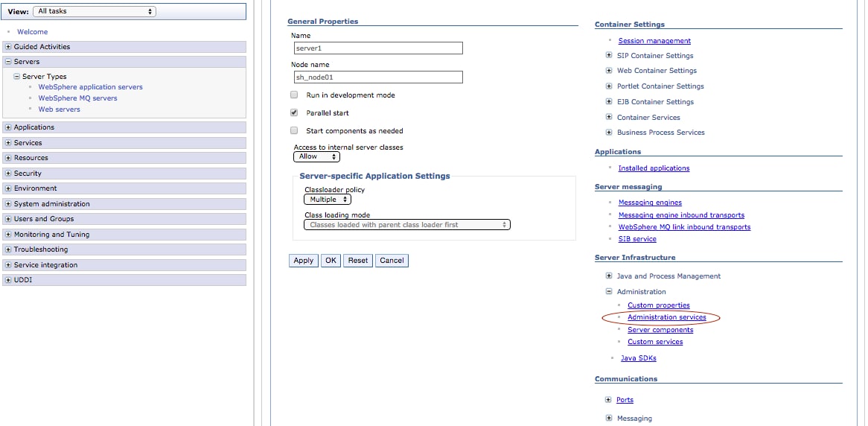Open the Session management link

click(654, 41)
